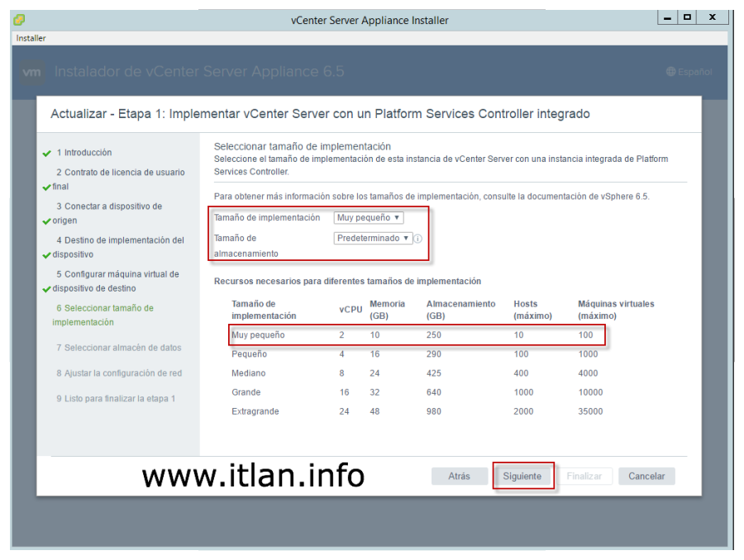Maximize the installer window
744x560 pixels.
click(x=688, y=18)
